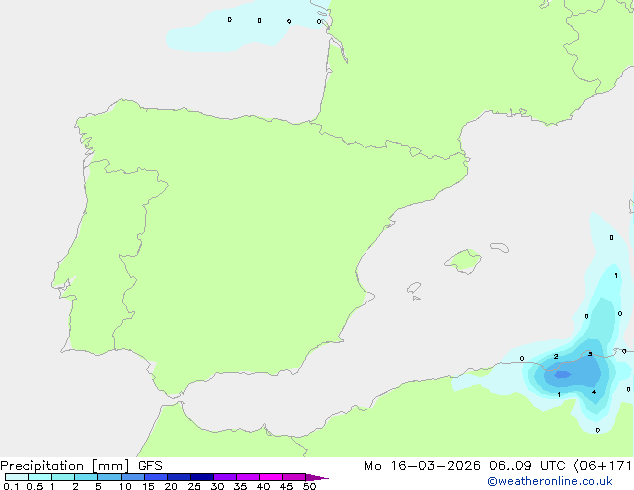
Task: Click the 30–35 mm purple swatch
Action: click(225, 477)
